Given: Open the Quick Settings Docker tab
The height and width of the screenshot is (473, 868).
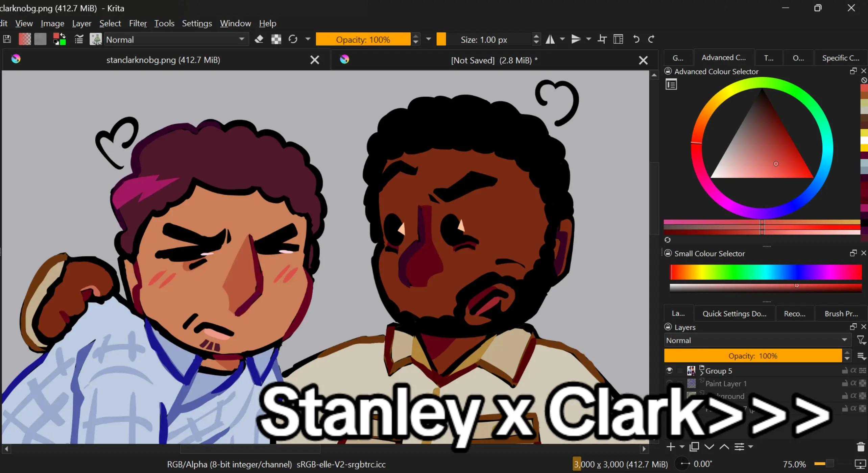Looking at the screenshot, I should 734,314.
